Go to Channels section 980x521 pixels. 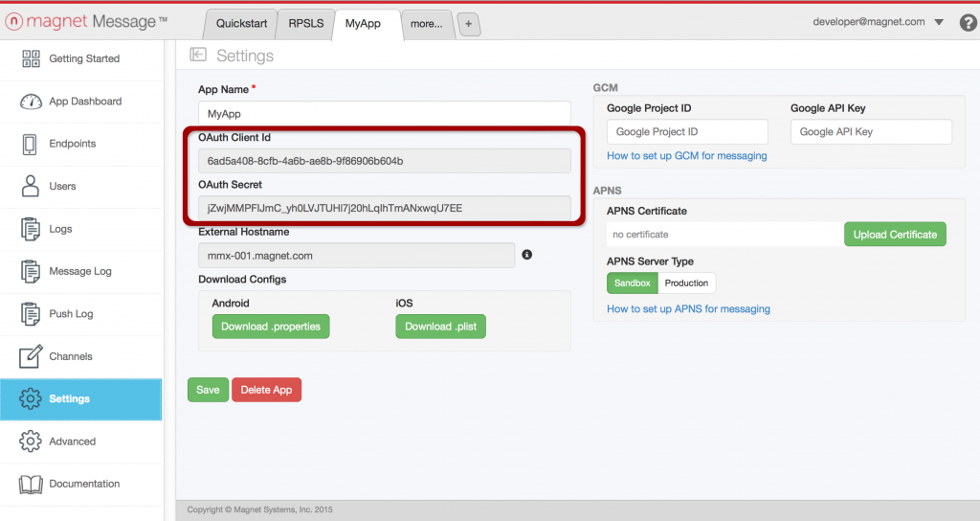(81, 356)
